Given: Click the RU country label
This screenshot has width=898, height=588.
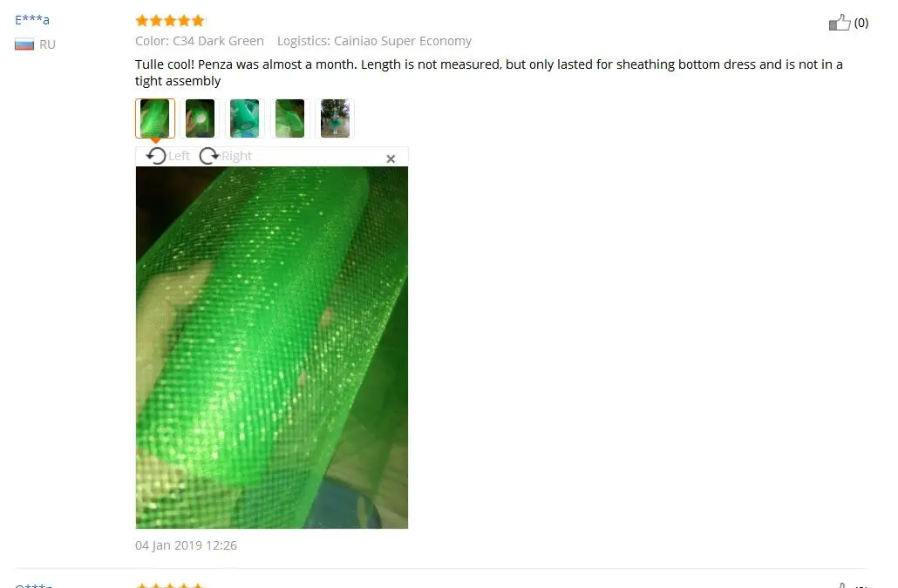Looking at the screenshot, I should coord(48,44).
